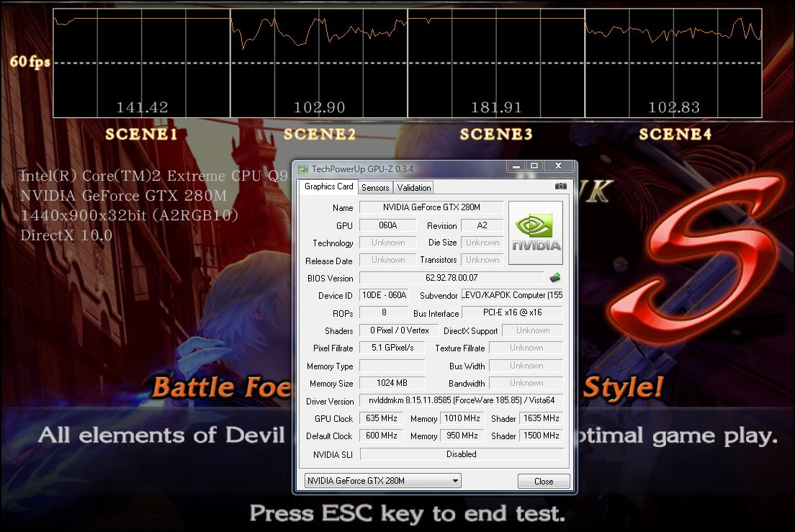Click the 1440x900x32bit resolution text
Image resolution: width=795 pixels, height=532 pixels.
(130, 216)
